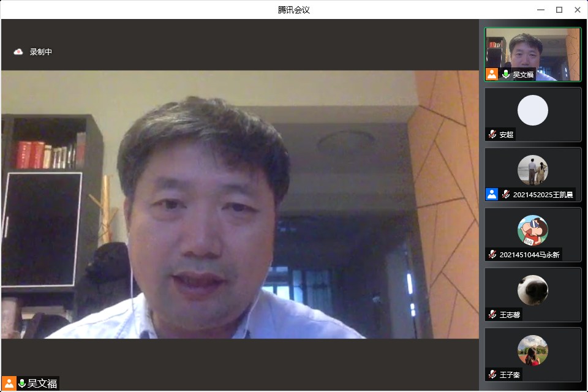Click the blue person badge on 王凯晨 tile

click(x=492, y=194)
